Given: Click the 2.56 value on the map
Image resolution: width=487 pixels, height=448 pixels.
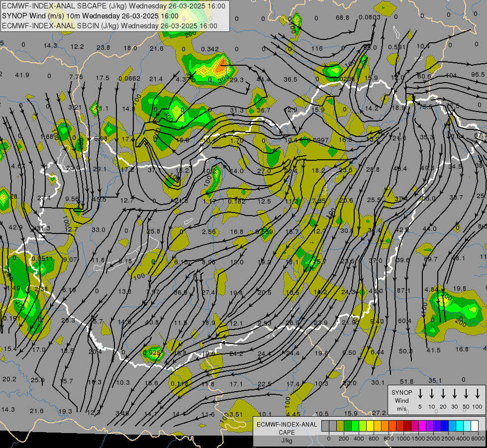Looking at the screenshot, I should point(209,231).
